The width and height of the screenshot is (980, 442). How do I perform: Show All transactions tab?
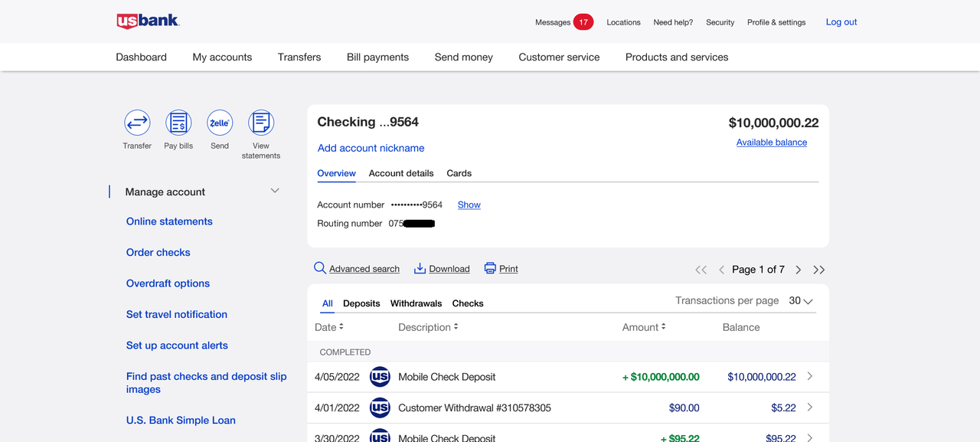point(328,303)
